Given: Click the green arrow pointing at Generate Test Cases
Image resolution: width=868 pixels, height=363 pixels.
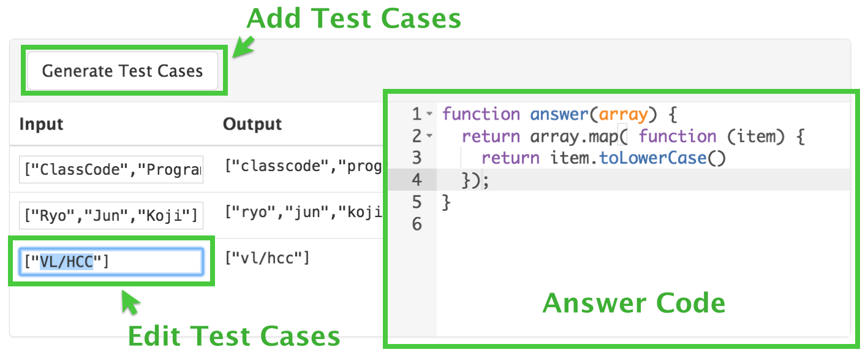Looking at the screenshot, I should (x=244, y=48).
